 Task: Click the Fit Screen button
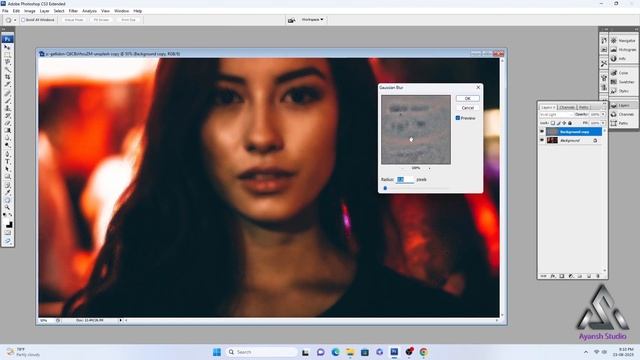(x=101, y=20)
